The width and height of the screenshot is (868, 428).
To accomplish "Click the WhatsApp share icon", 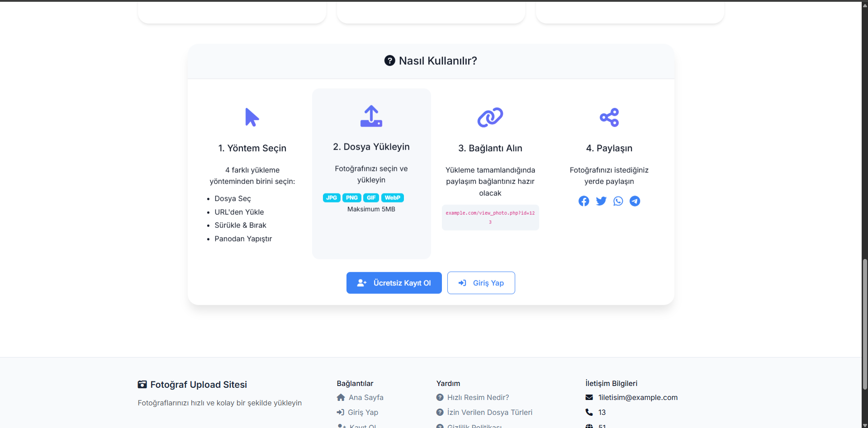I will 618,201.
